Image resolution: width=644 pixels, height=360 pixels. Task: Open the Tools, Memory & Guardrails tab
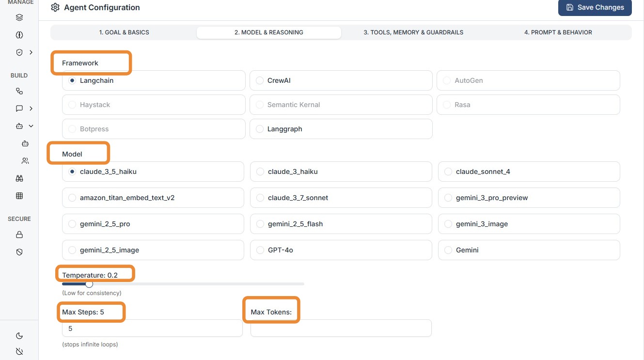[x=413, y=32]
